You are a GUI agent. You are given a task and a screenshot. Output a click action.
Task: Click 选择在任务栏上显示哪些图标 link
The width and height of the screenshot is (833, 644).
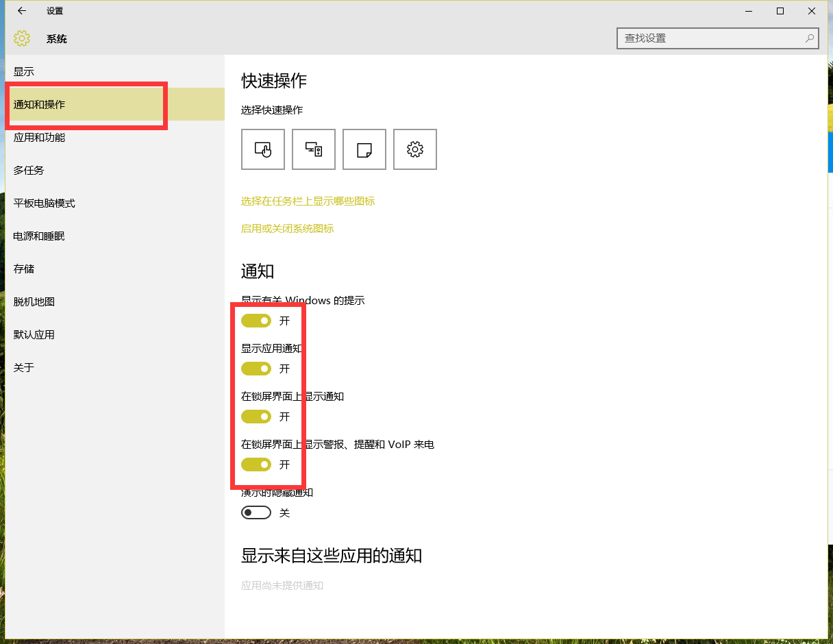(308, 201)
